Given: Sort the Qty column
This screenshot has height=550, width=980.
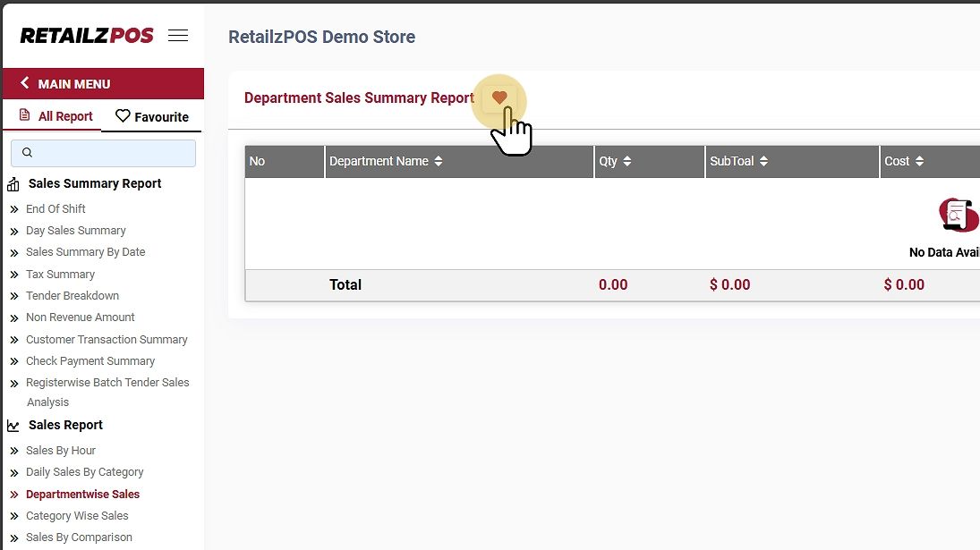Looking at the screenshot, I should click(627, 161).
